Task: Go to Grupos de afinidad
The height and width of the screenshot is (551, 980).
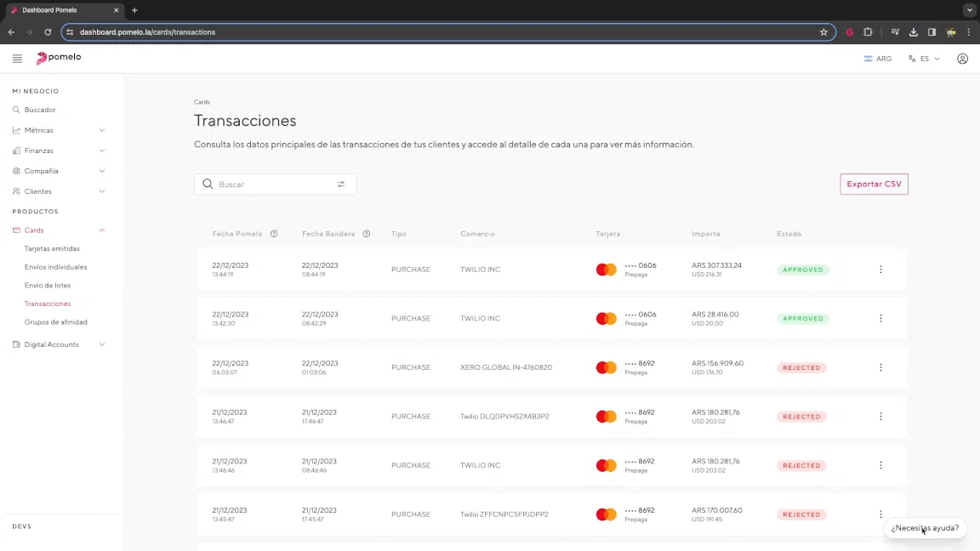Action: pos(56,322)
